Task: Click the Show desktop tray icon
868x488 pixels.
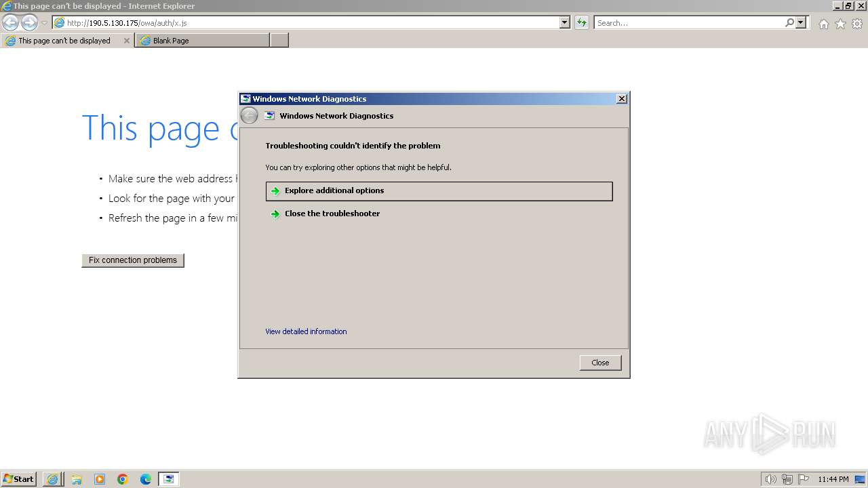Action: click(860, 479)
